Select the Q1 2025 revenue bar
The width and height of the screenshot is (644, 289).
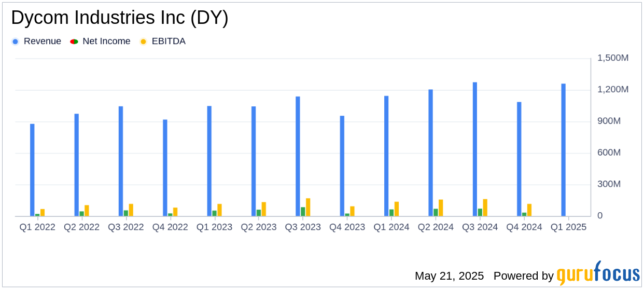point(564,150)
